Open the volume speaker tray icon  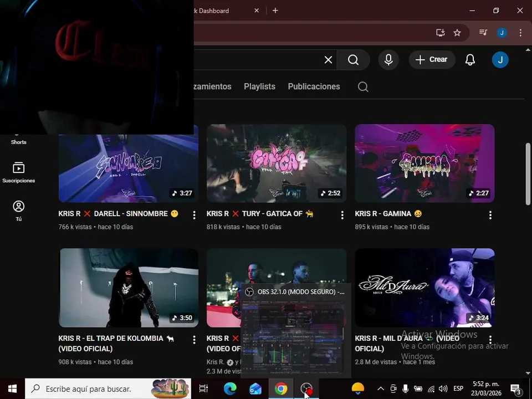(443, 389)
